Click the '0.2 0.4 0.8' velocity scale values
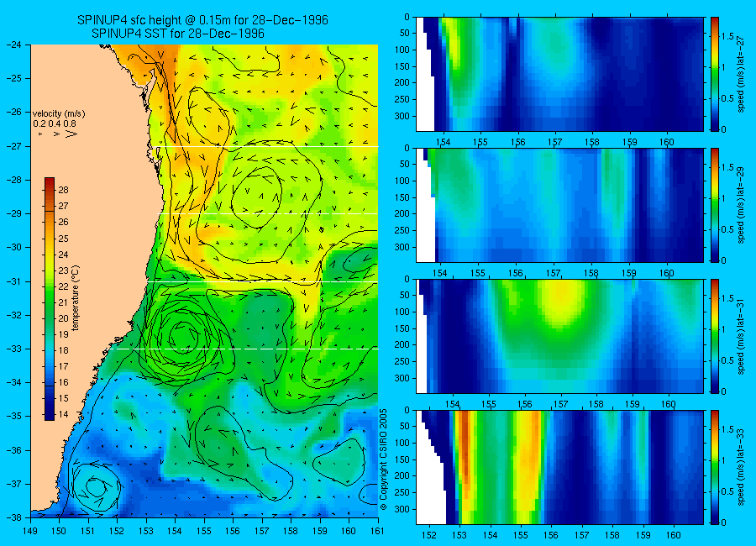The height and width of the screenshot is (546, 756). tap(55, 124)
